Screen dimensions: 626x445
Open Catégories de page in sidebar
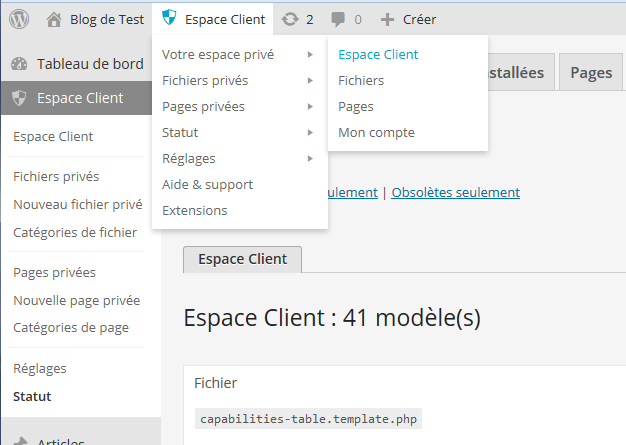[71, 328]
